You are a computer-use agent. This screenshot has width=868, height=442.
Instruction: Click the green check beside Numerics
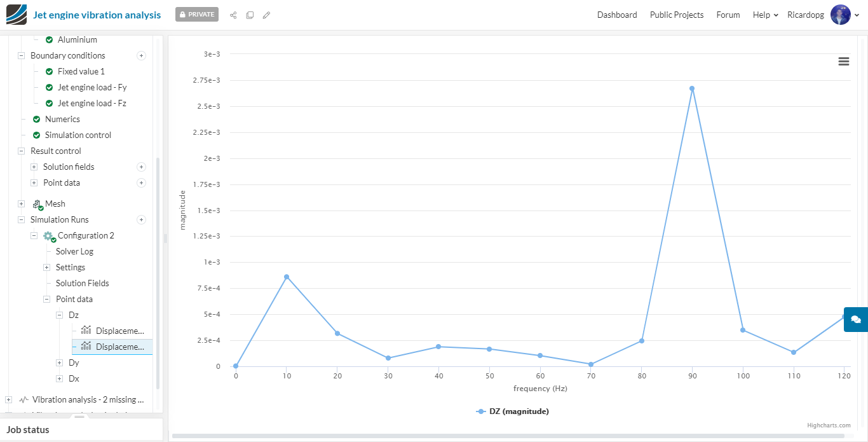[36, 119]
